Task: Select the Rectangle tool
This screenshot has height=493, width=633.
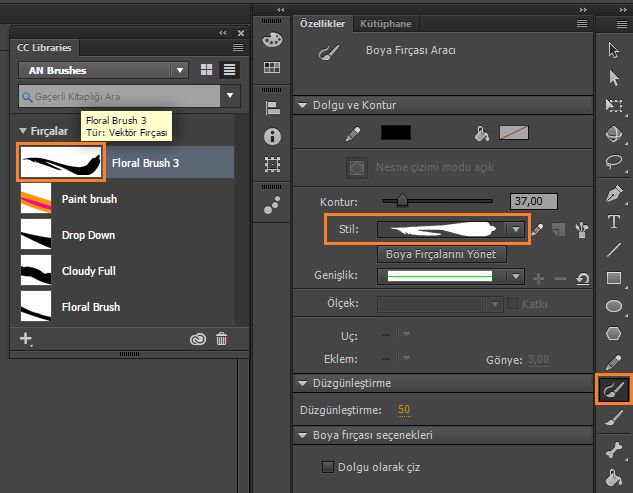Action: tap(614, 278)
